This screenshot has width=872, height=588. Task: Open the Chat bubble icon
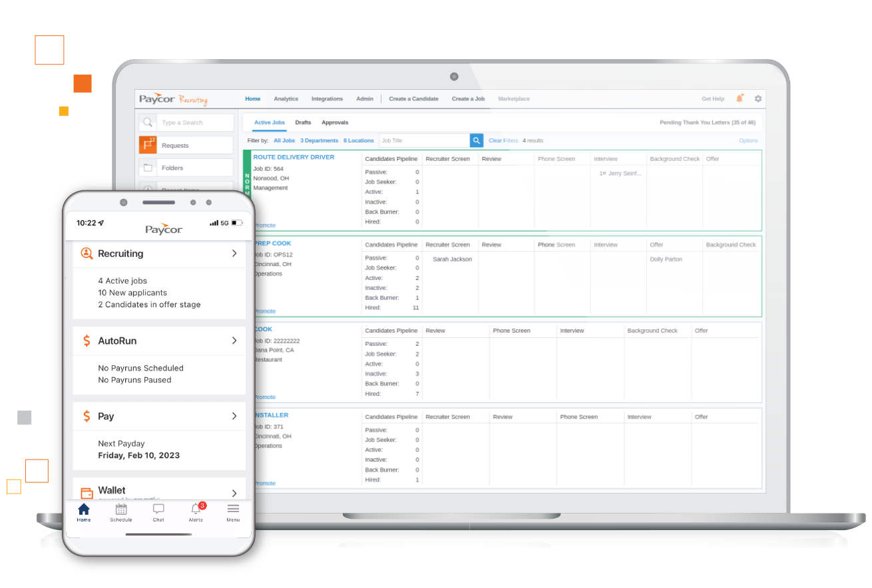point(158,510)
